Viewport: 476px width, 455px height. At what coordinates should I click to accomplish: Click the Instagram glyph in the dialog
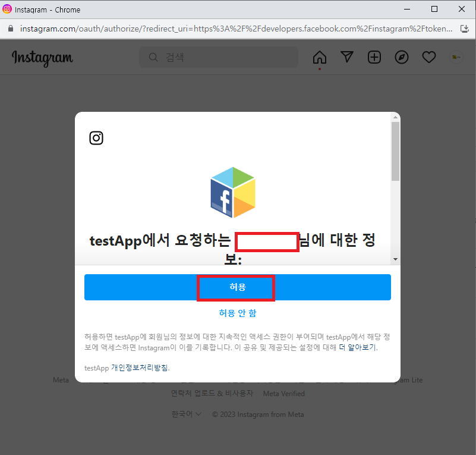(x=96, y=138)
